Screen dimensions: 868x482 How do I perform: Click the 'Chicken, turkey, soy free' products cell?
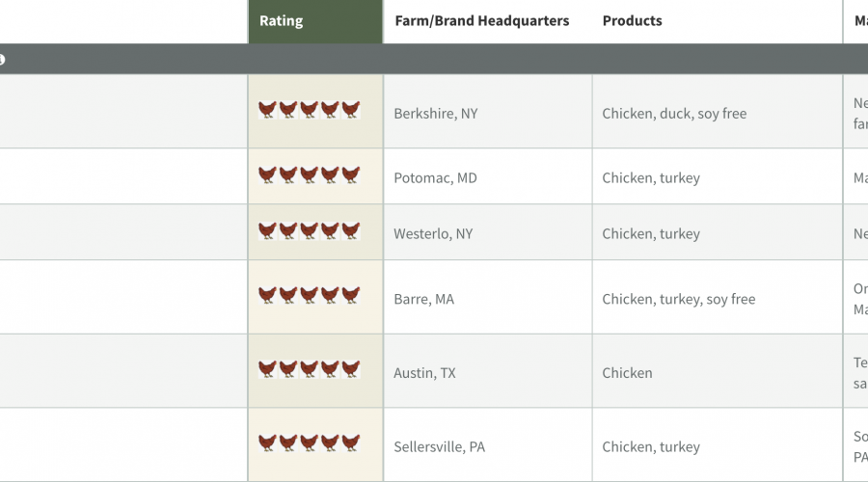click(718, 297)
